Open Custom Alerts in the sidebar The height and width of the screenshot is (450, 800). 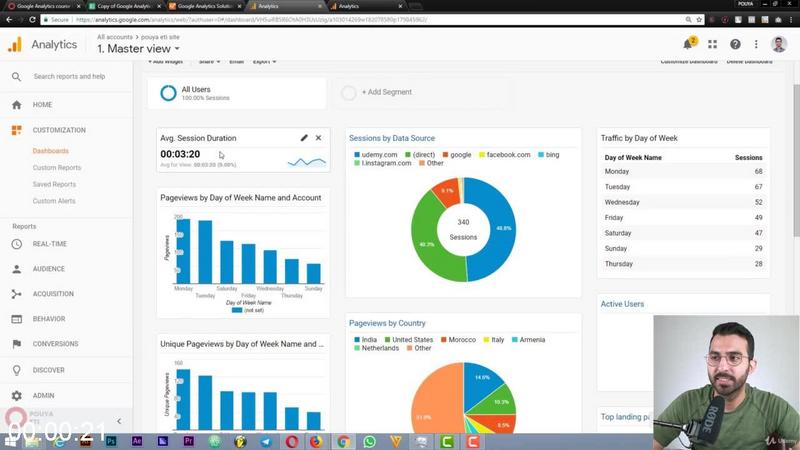coord(54,201)
